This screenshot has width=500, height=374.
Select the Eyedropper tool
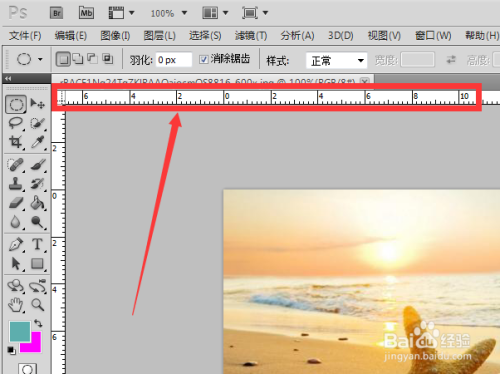click(x=37, y=142)
